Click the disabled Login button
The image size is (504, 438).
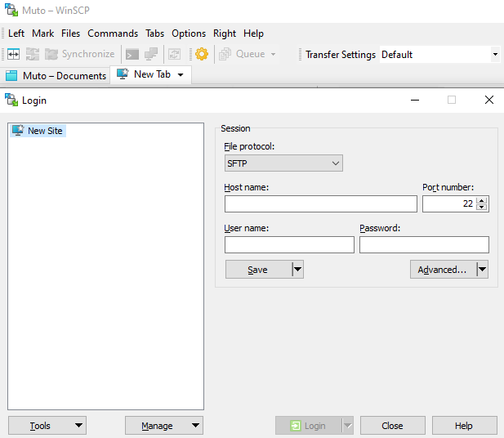click(x=308, y=426)
